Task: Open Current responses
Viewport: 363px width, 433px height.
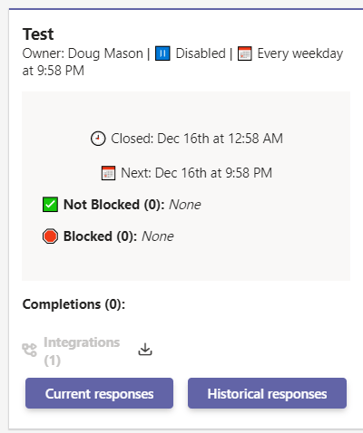Action: [99, 393]
